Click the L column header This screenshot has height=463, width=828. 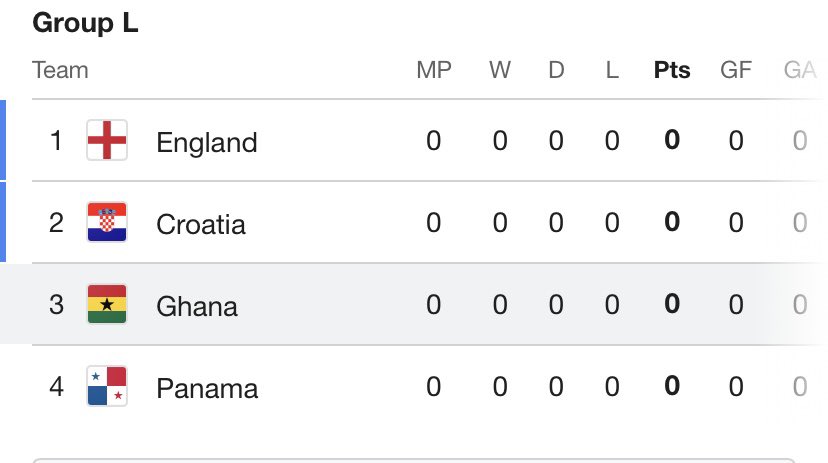pyautogui.click(x=612, y=71)
